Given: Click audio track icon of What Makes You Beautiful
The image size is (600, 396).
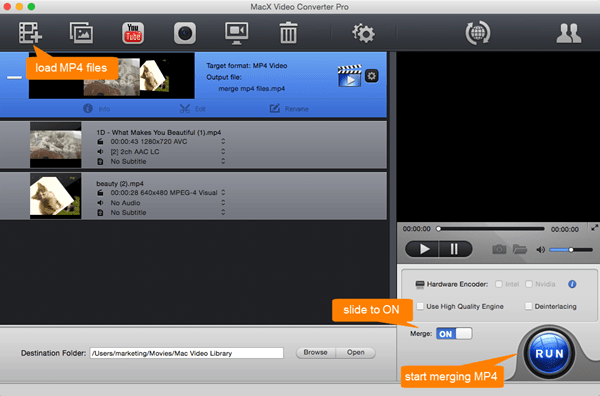Looking at the screenshot, I should (x=100, y=152).
